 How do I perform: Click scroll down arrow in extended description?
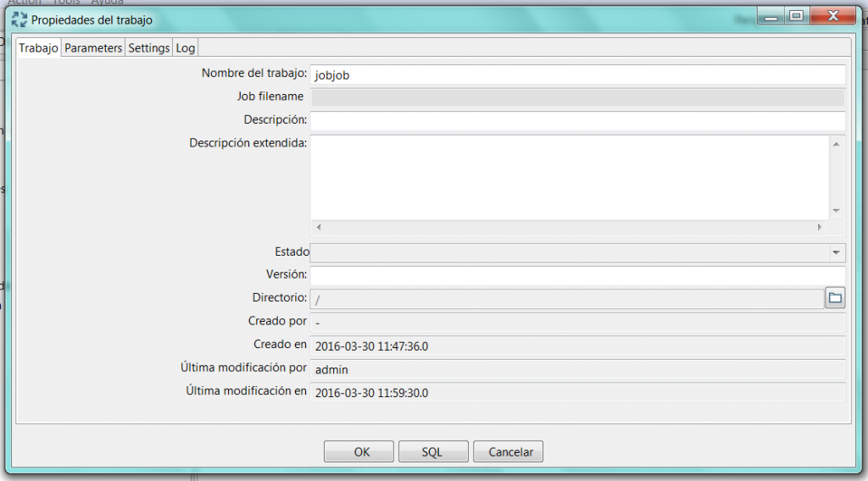pyautogui.click(x=837, y=211)
